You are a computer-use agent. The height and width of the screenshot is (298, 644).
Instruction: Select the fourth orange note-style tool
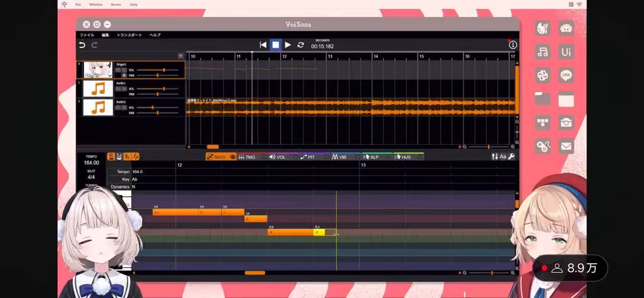coord(136,157)
